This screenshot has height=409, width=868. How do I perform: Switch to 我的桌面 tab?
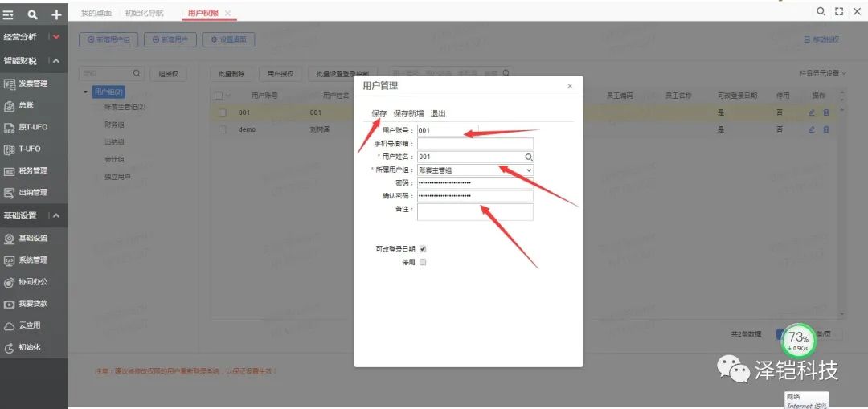coord(96,13)
